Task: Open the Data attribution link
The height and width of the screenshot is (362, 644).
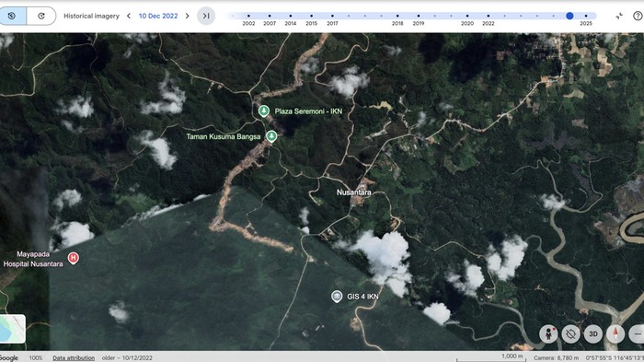Action: tap(74, 358)
